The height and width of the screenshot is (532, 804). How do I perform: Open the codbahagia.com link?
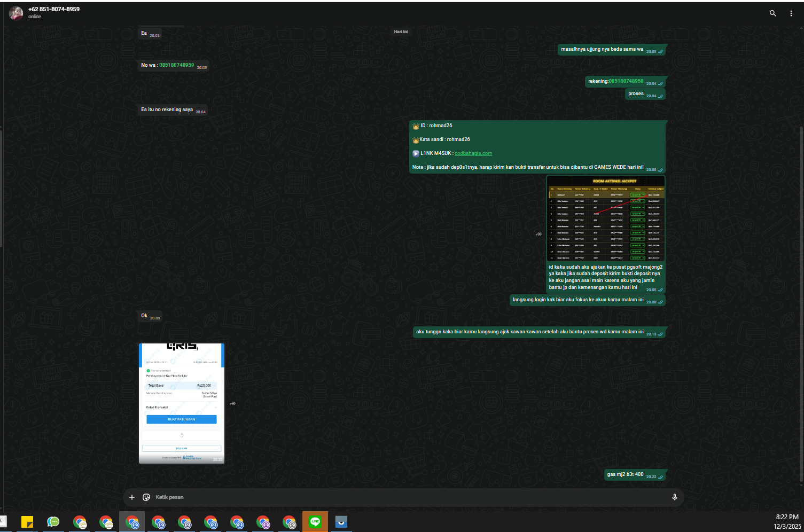coord(473,153)
